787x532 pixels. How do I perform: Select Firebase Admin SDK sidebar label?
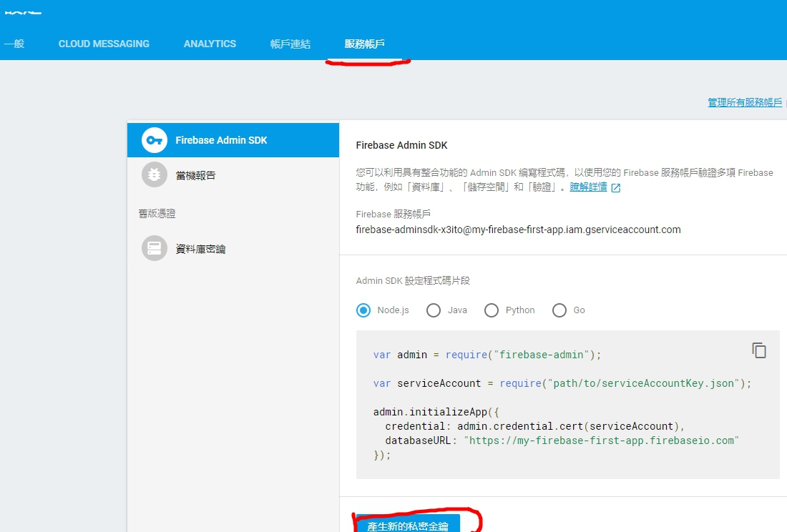[x=221, y=140]
